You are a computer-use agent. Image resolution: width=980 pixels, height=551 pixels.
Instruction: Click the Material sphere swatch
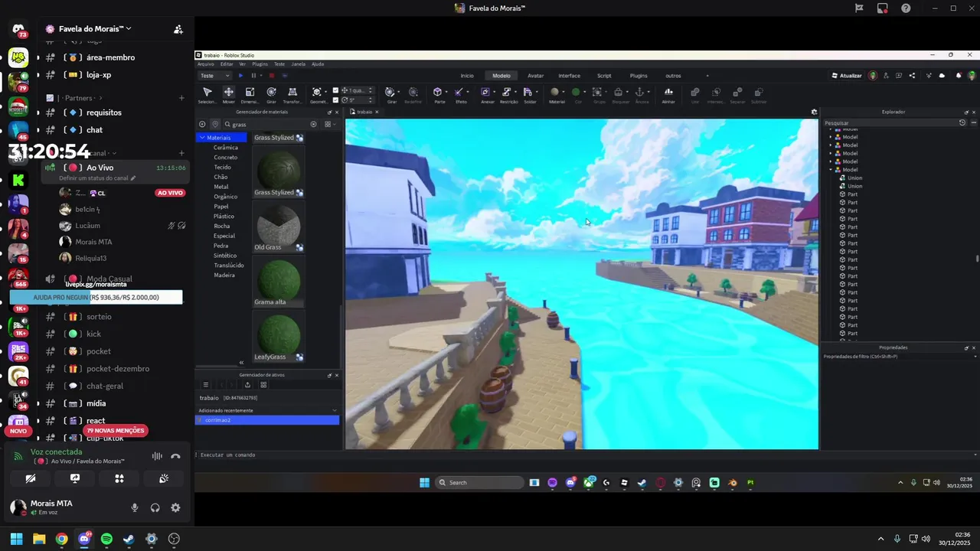(555, 92)
